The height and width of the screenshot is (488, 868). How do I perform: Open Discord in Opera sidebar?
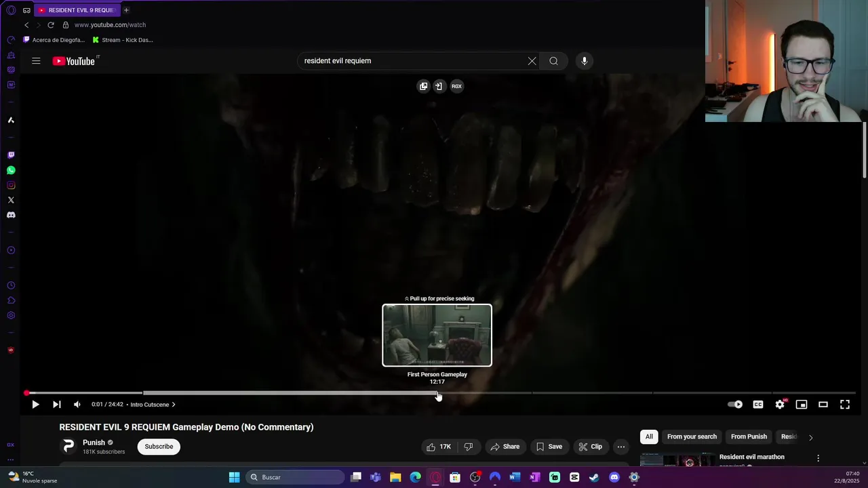[x=11, y=215]
